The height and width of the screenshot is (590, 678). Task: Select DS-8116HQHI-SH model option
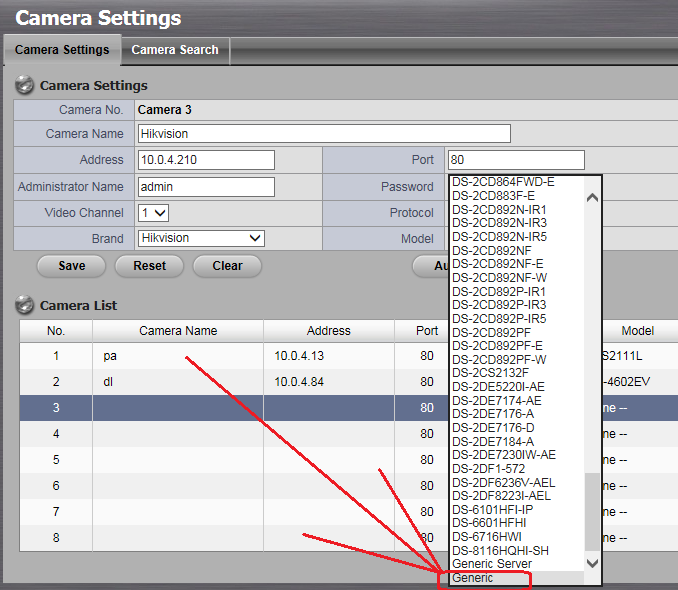click(x=500, y=551)
